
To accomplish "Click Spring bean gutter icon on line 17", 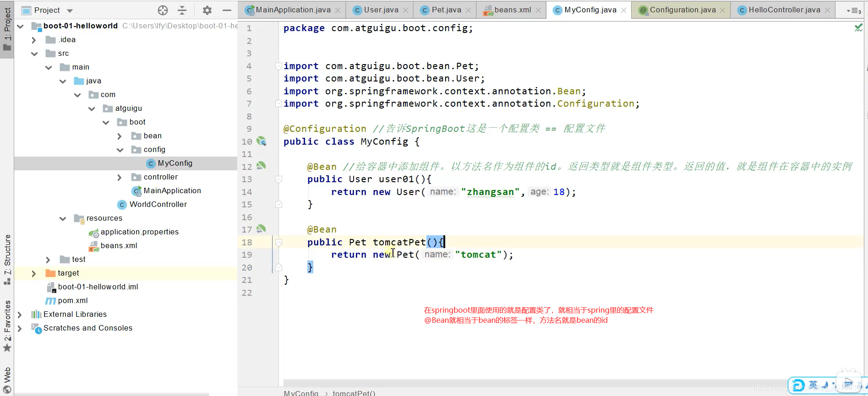I will [x=261, y=228].
